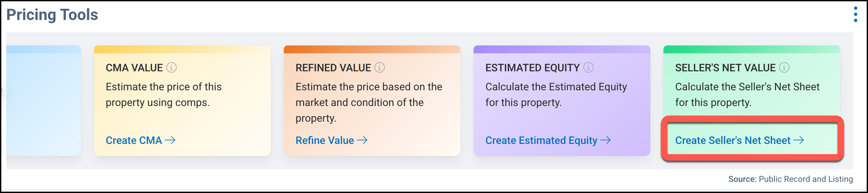Click the info icon beside REFINED VALUE

(380, 68)
